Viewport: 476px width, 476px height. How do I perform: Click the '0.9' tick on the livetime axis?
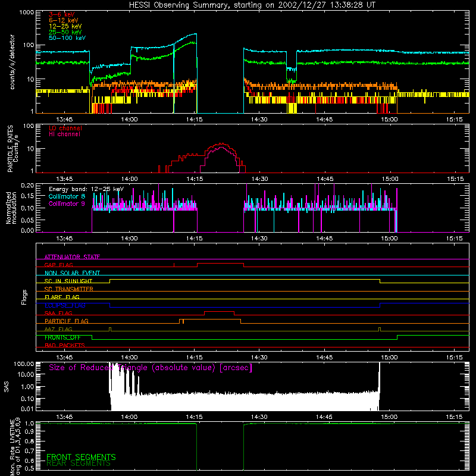(29, 432)
